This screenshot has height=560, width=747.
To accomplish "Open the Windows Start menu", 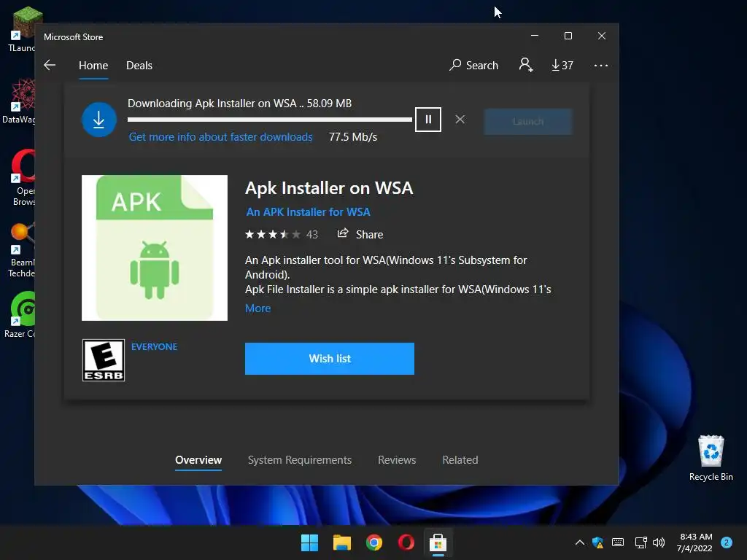I will coord(309,542).
